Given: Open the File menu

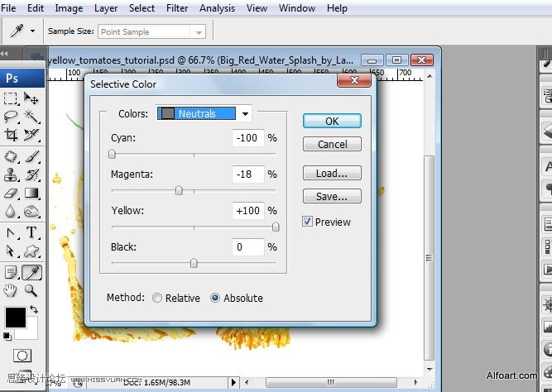Looking at the screenshot, I should (8, 8).
